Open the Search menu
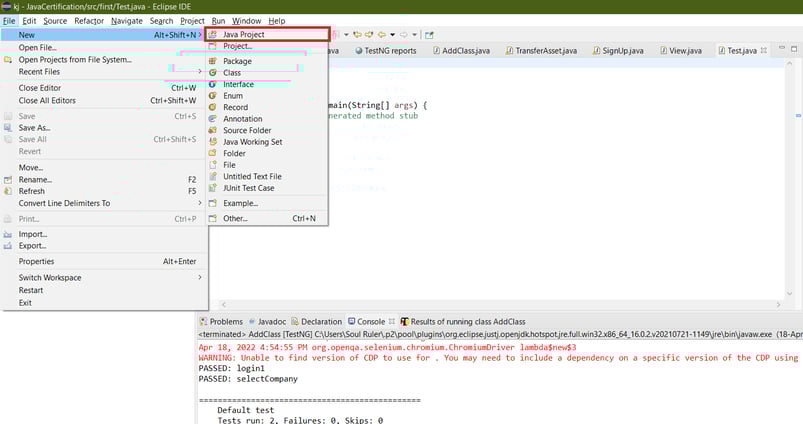 click(161, 21)
